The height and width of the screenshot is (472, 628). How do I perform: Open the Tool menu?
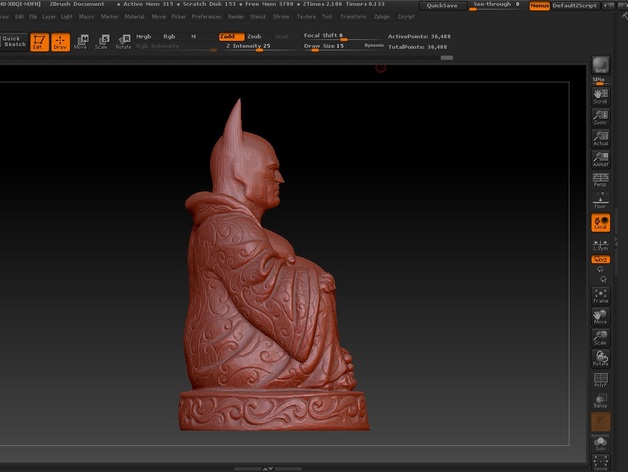click(327, 17)
